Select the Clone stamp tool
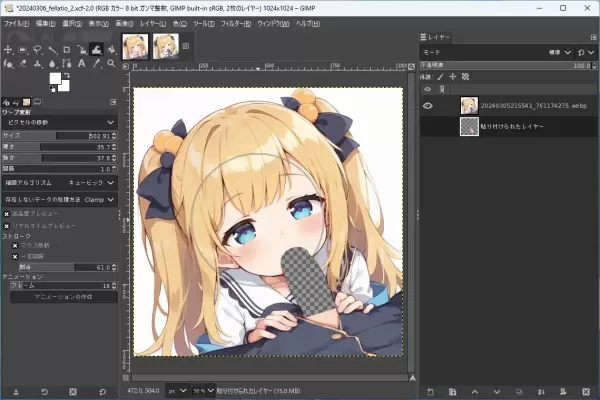Screen dimensions: 600x400 [37, 64]
